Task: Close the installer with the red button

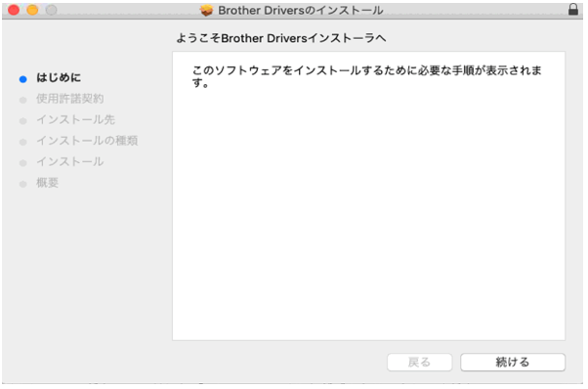Action: [x=14, y=10]
